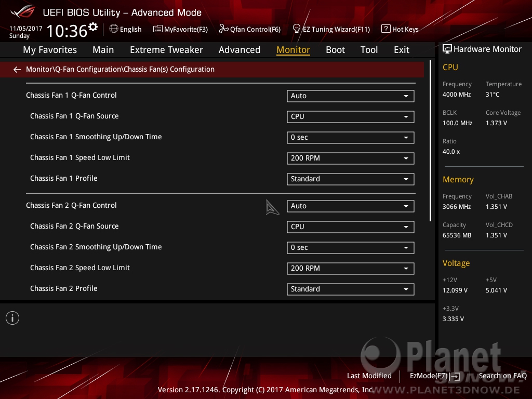Select Chassis Fan 1 Speed Low Limit label

(79, 158)
